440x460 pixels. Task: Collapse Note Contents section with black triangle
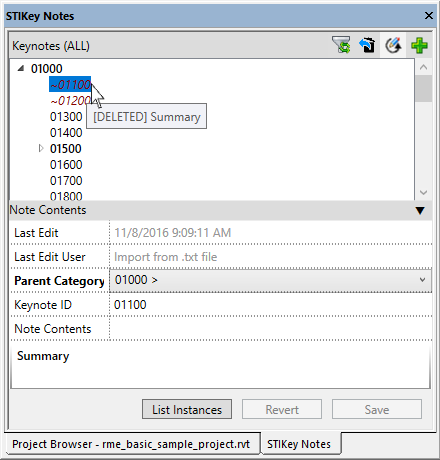[x=420, y=210]
